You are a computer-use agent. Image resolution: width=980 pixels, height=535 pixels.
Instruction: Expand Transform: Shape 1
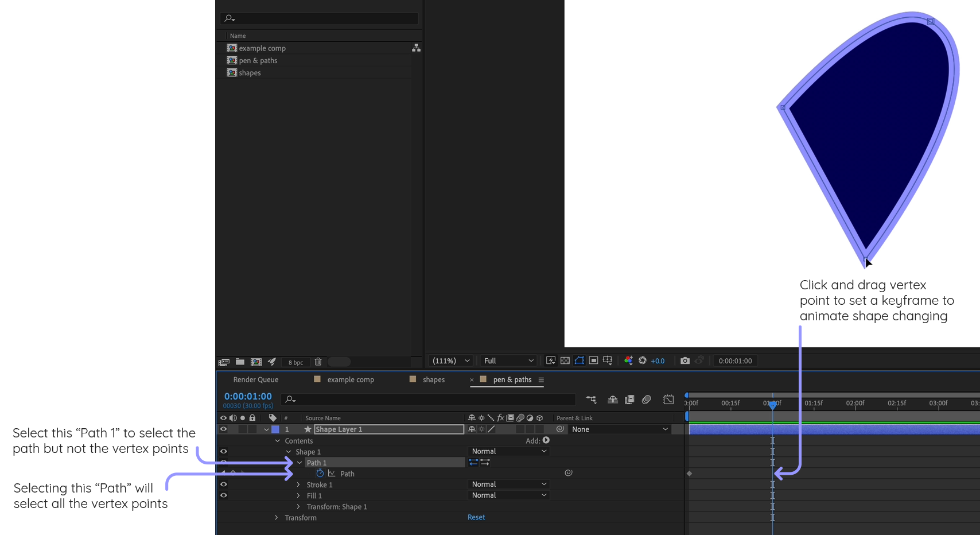[298, 506]
